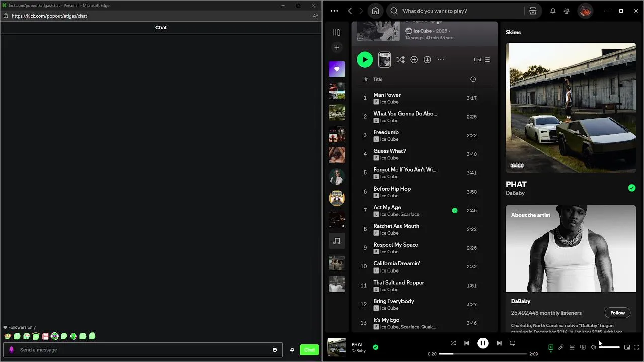
Task: Click the create playlist plus icon in sidebar
Action: point(337,48)
